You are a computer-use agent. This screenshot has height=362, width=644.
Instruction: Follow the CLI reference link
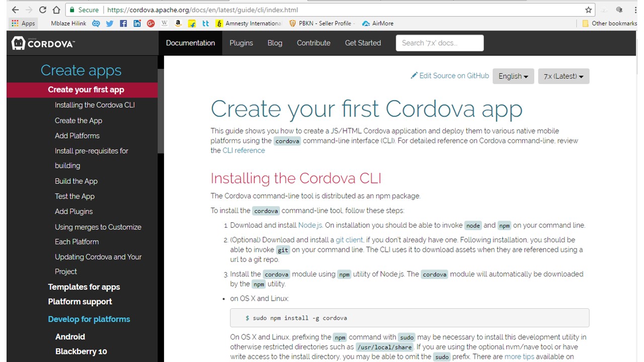tap(244, 150)
